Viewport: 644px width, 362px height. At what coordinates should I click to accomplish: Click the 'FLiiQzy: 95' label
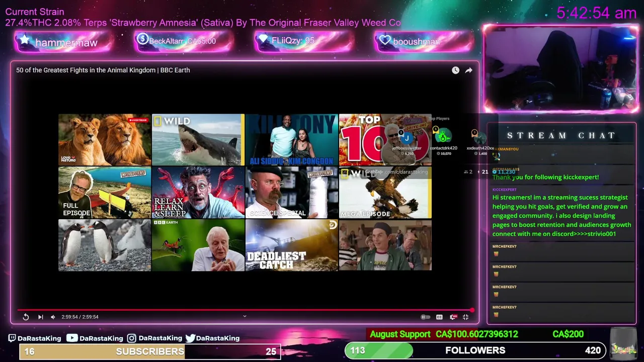293,40
